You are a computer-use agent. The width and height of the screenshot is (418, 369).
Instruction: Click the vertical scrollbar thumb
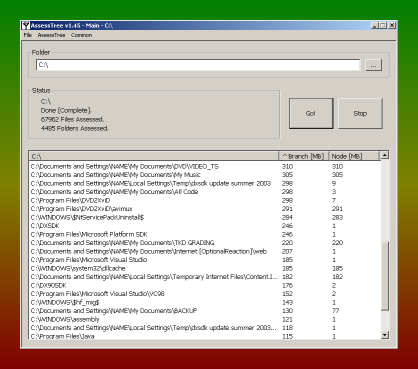[x=385, y=276]
